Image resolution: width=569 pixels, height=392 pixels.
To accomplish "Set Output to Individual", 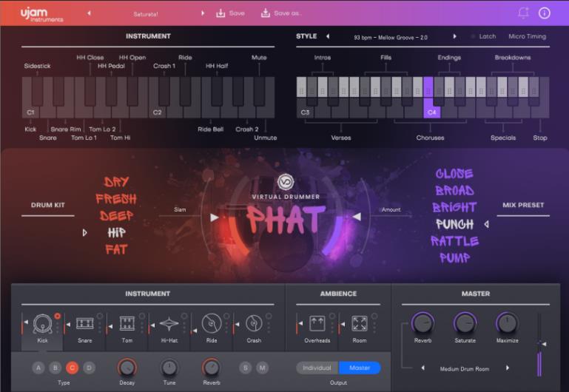I will pos(317,368).
